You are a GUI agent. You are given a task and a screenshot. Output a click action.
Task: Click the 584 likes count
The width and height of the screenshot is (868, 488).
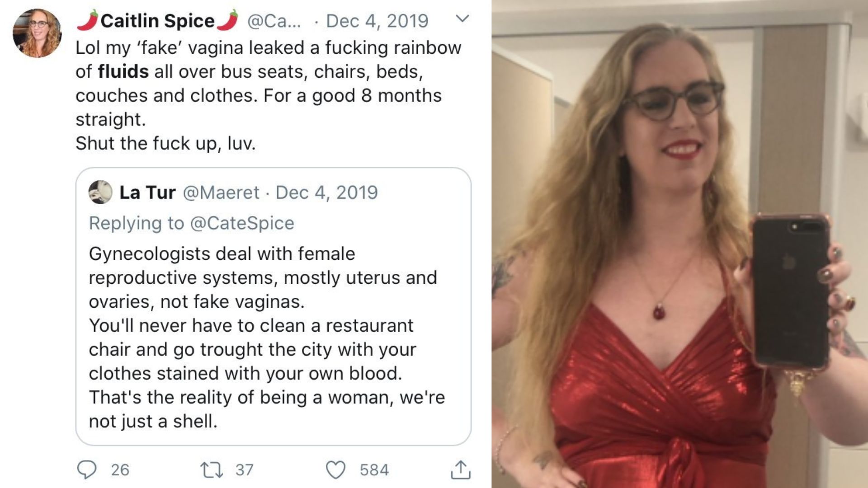point(374,470)
